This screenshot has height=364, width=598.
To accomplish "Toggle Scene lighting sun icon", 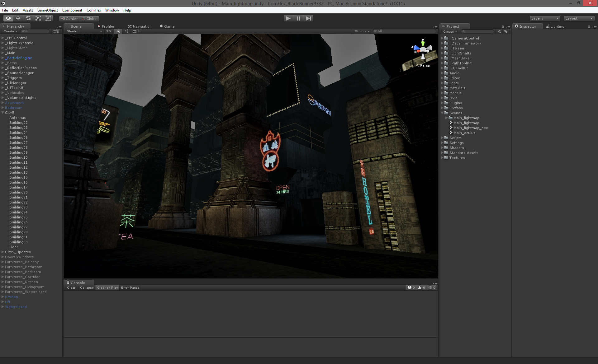I will point(118,31).
